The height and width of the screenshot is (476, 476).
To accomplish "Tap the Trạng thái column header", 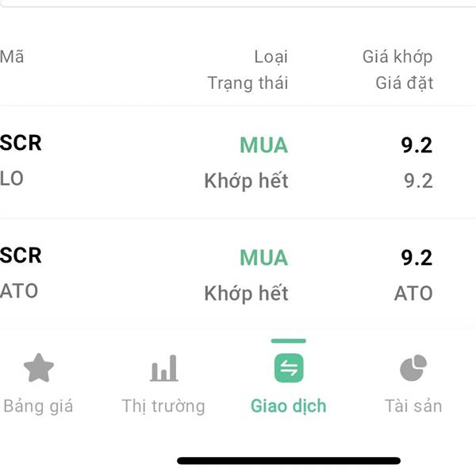I will tap(248, 83).
